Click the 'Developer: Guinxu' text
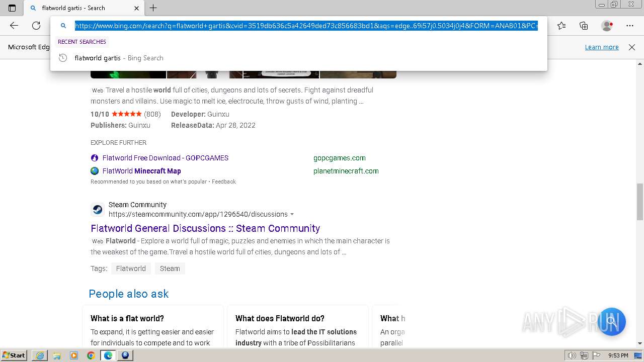 200,114
